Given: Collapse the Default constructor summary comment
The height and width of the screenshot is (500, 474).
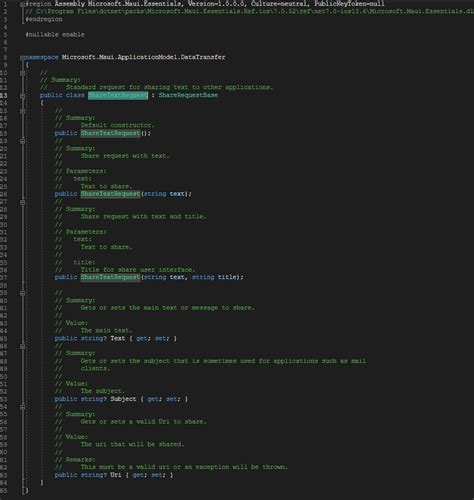Looking at the screenshot, I should pyautogui.click(x=22, y=111).
